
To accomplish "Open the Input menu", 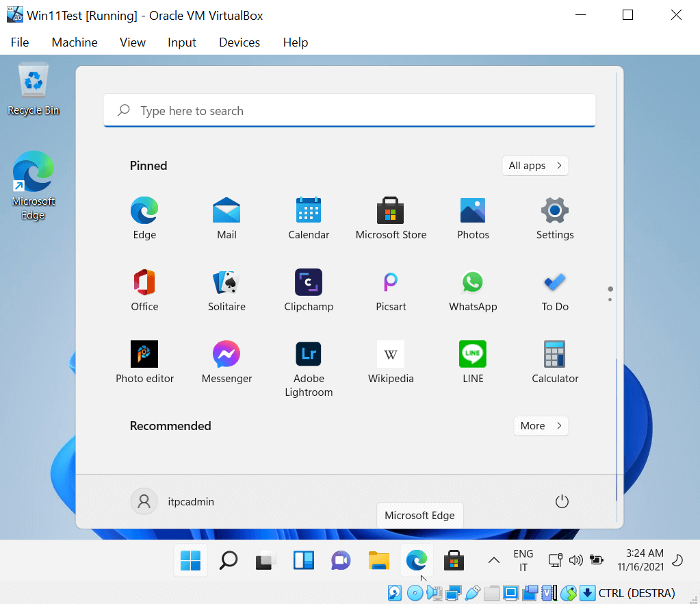I will [x=182, y=42].
